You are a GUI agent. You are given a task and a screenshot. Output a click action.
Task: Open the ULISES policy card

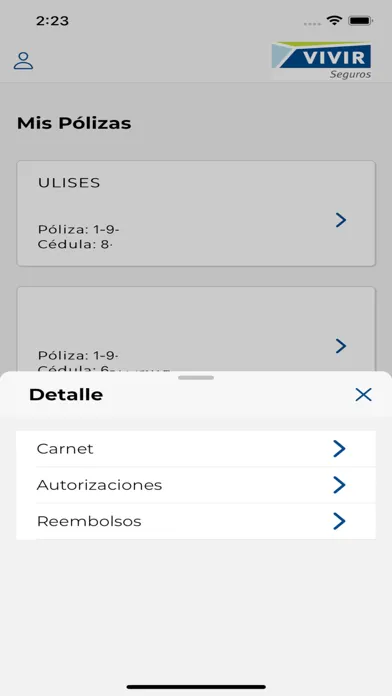coord(196,214)
